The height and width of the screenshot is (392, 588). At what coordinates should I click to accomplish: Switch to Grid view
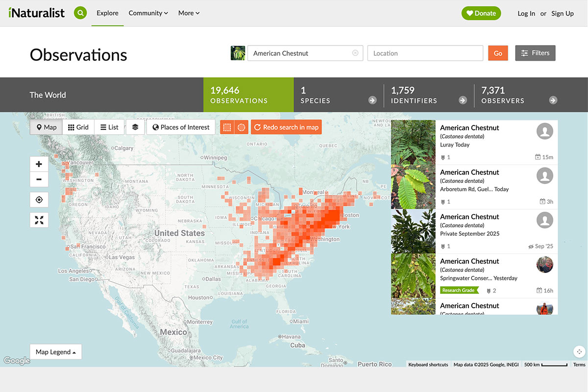[78, 127]
